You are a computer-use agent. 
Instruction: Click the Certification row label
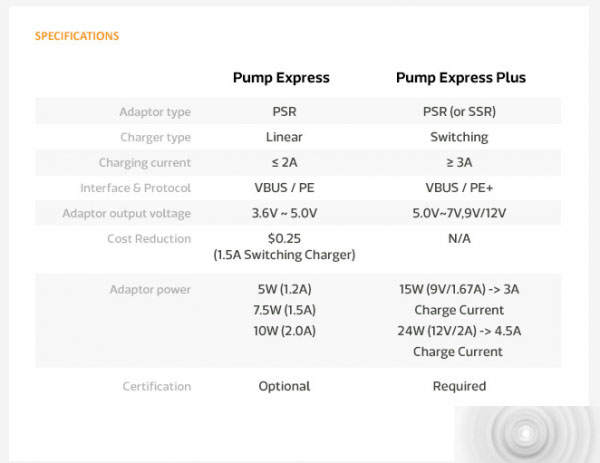tap(156, 386)
